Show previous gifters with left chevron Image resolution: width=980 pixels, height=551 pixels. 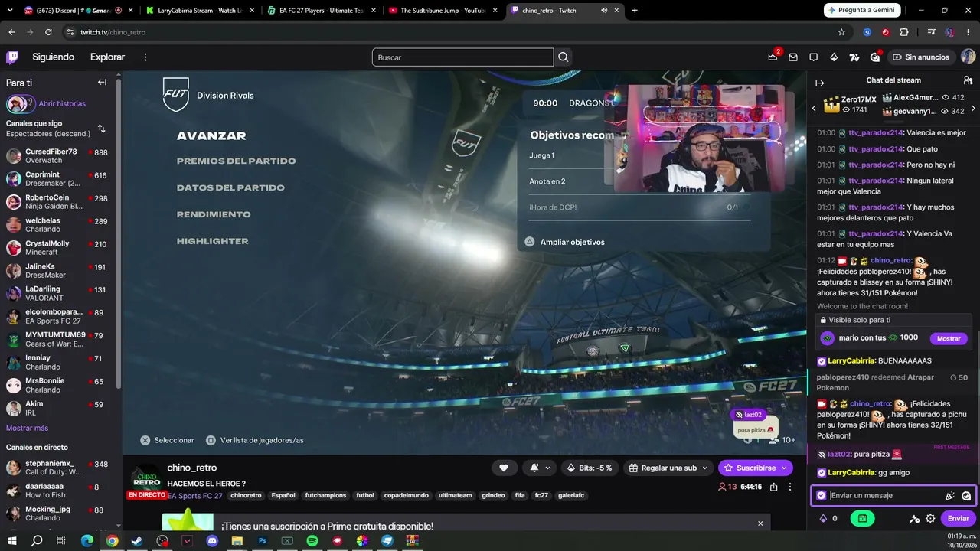pyautogui.click(x=814, y=109)
